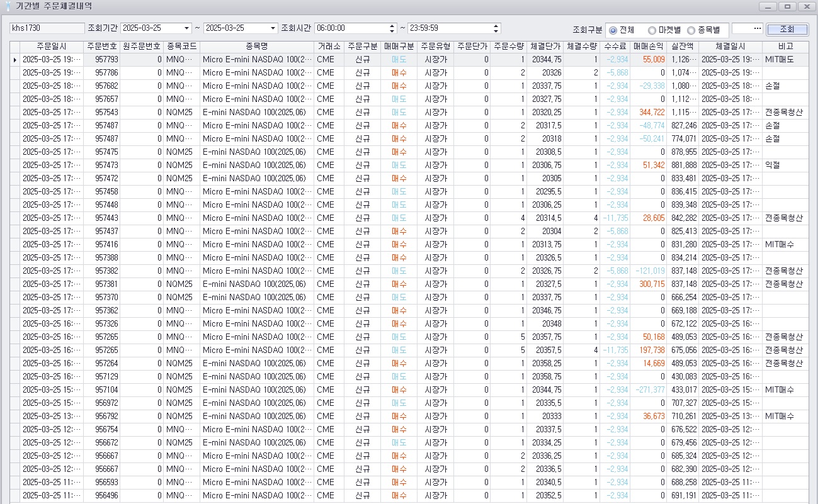Select order number 957793 cell
This screenshot has width=818, height=504.
click(x=102, y=60)
